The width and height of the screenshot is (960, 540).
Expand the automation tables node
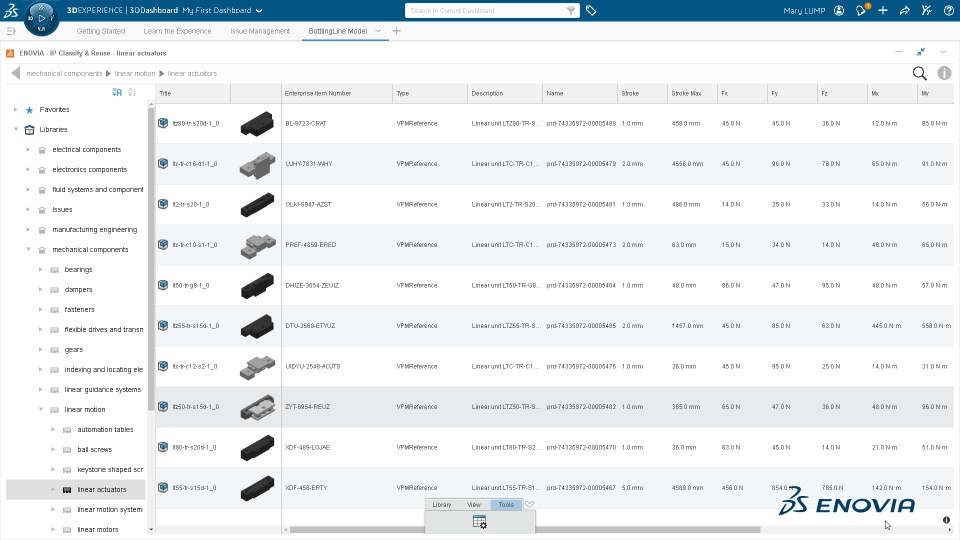[x=53, y=430]
